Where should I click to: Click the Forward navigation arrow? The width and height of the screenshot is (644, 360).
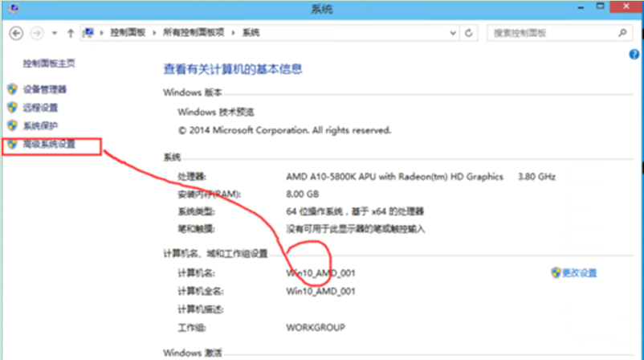(x=36, y=33)
